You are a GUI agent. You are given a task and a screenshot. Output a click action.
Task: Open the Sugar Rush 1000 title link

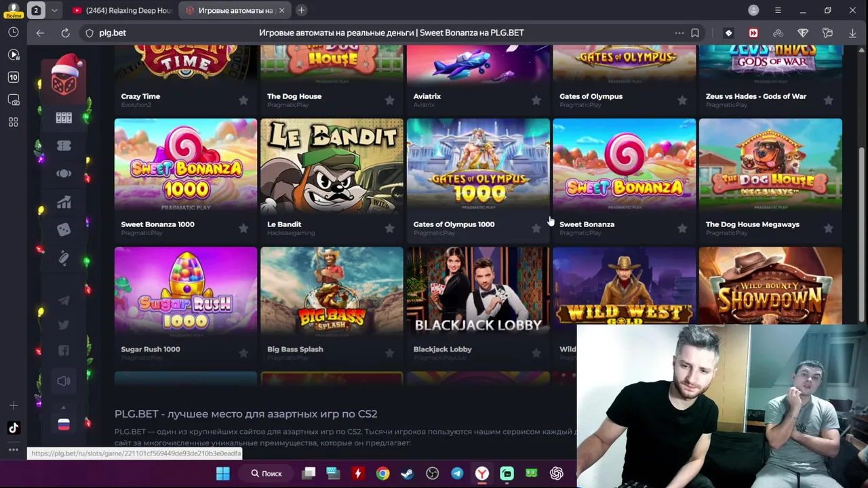[151, 349]
